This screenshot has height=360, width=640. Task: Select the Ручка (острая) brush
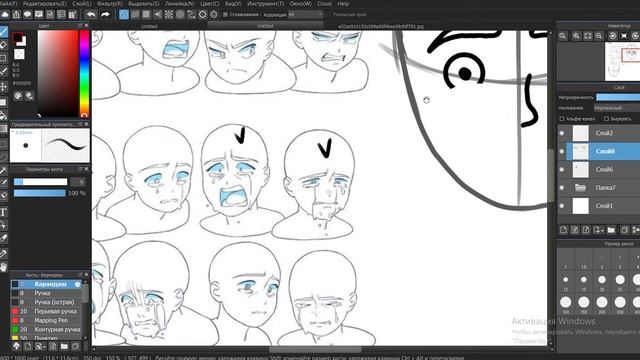click(x=46, y=302)
